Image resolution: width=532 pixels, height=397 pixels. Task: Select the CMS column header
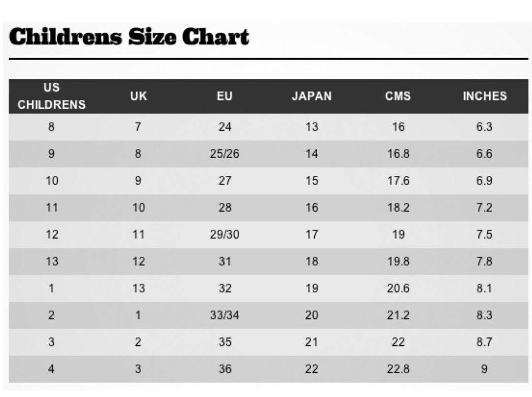click(398, 96)
